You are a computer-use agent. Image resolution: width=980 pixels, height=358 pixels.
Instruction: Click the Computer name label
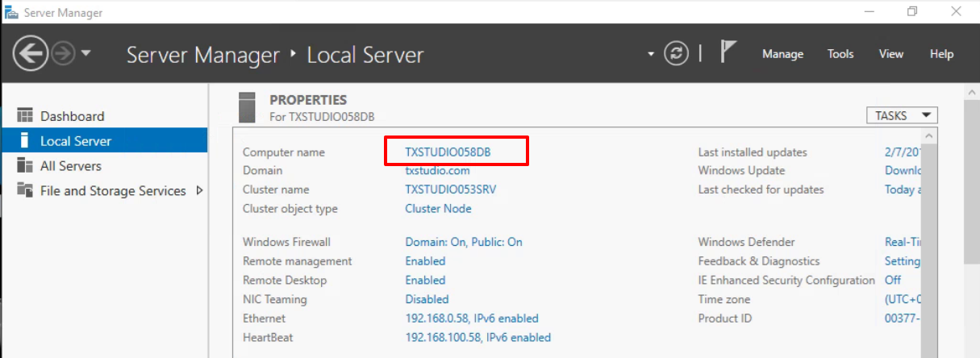[x=284, y=152]
